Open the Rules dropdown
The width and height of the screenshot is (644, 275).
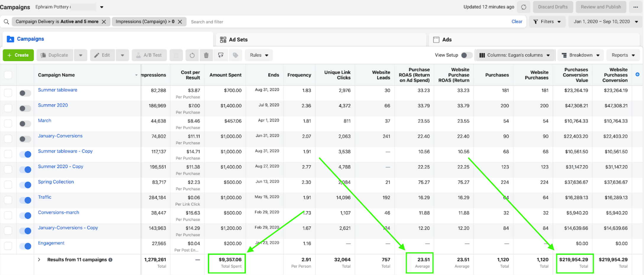coord(259,55)
